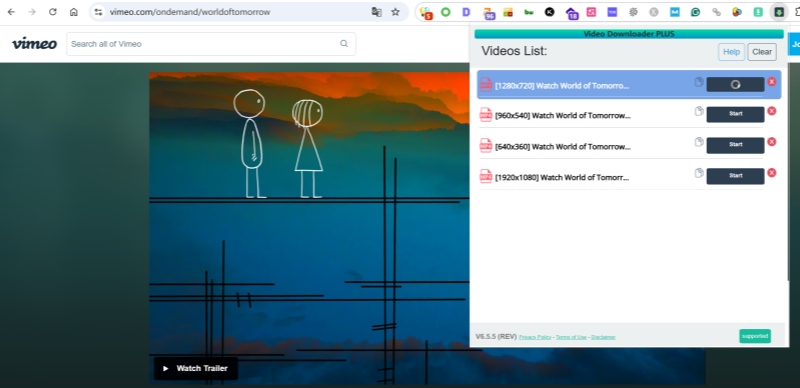800x388 pixels.
Task: Open the Help button in Videos List
Action: pos(731,52)
